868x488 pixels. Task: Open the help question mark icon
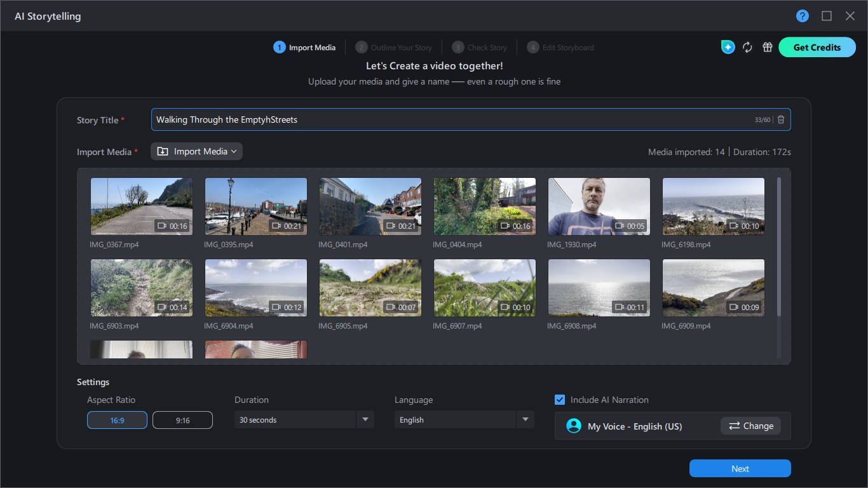click(803, 16)
